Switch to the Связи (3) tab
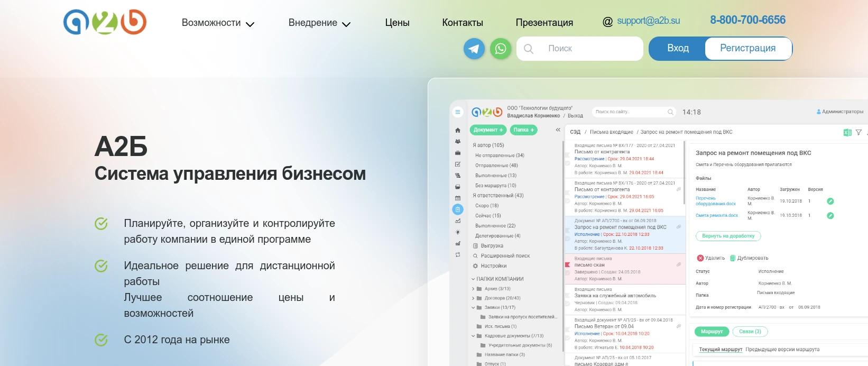 750,332
